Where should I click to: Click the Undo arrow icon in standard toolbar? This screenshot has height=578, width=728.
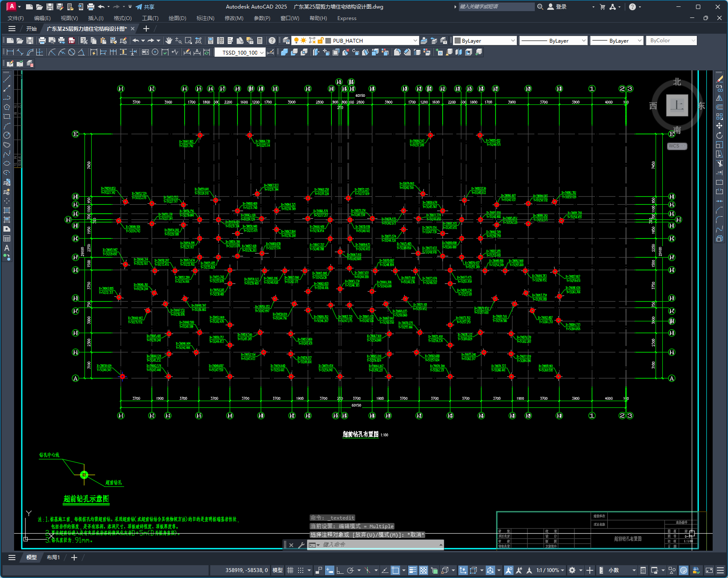click(x=136, y=41)
